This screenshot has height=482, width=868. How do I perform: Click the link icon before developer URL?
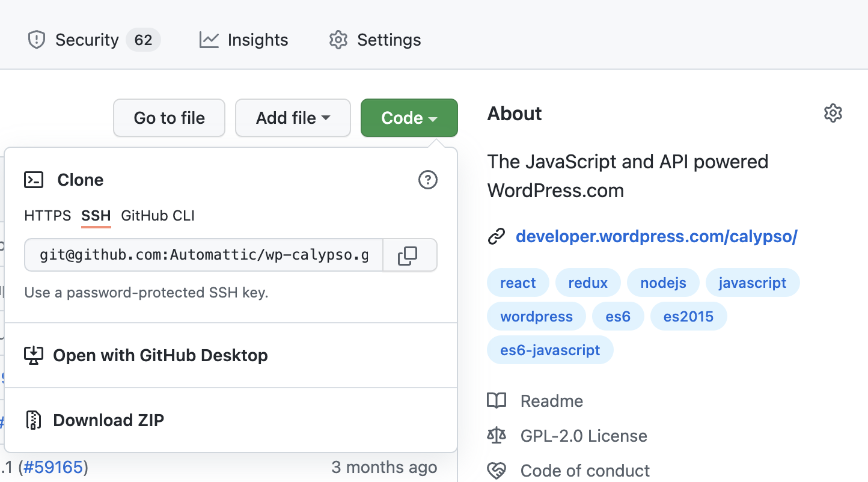[496, 237]
